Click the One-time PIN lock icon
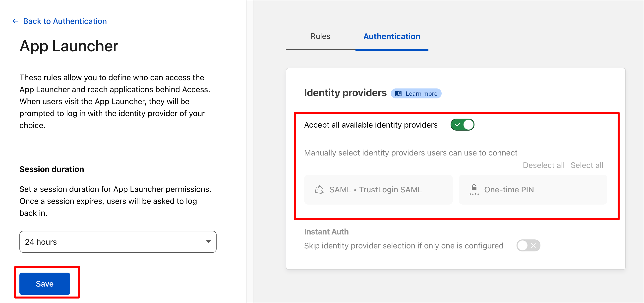 (x=474, y=190)
